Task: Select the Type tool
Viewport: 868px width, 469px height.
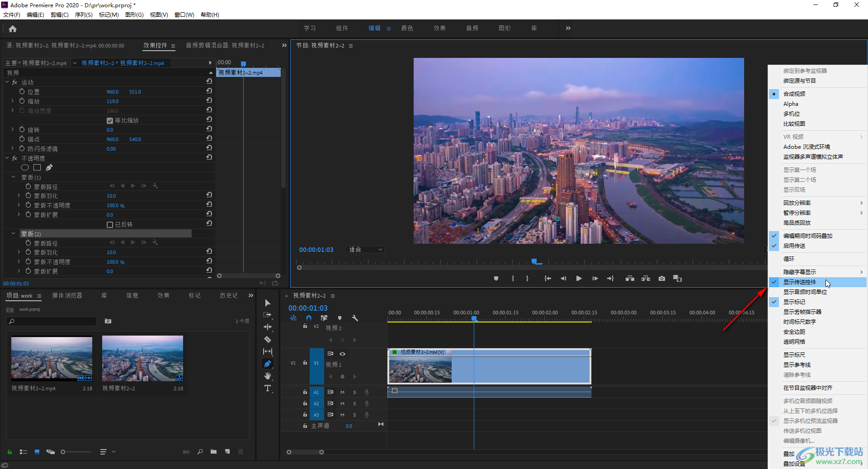Action: tap(268, 388)
